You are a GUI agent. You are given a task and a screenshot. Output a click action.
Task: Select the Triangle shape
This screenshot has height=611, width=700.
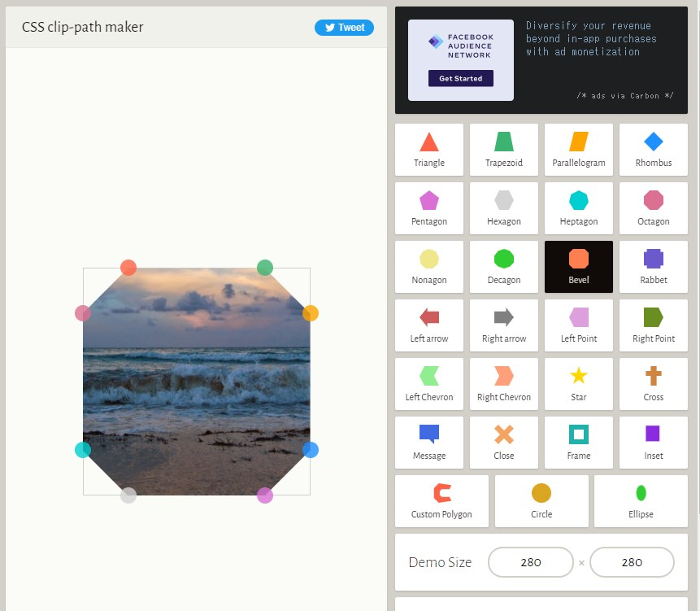point(429,150)
